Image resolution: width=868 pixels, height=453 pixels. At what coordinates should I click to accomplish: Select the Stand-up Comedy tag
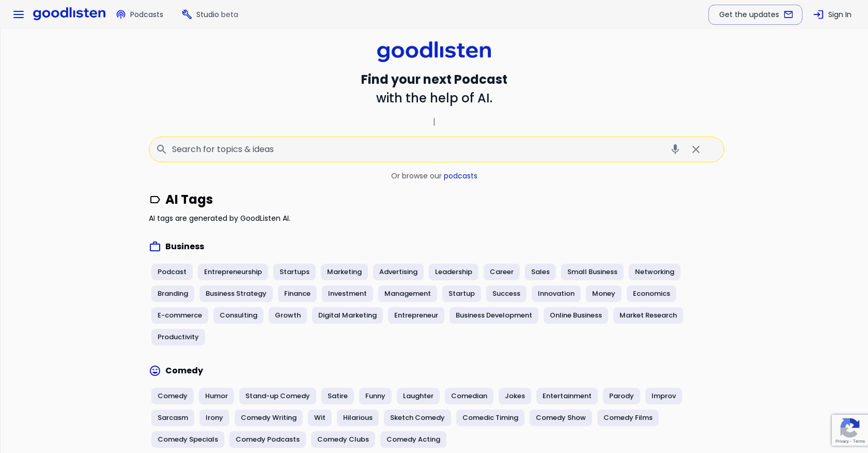coord(277,396)
